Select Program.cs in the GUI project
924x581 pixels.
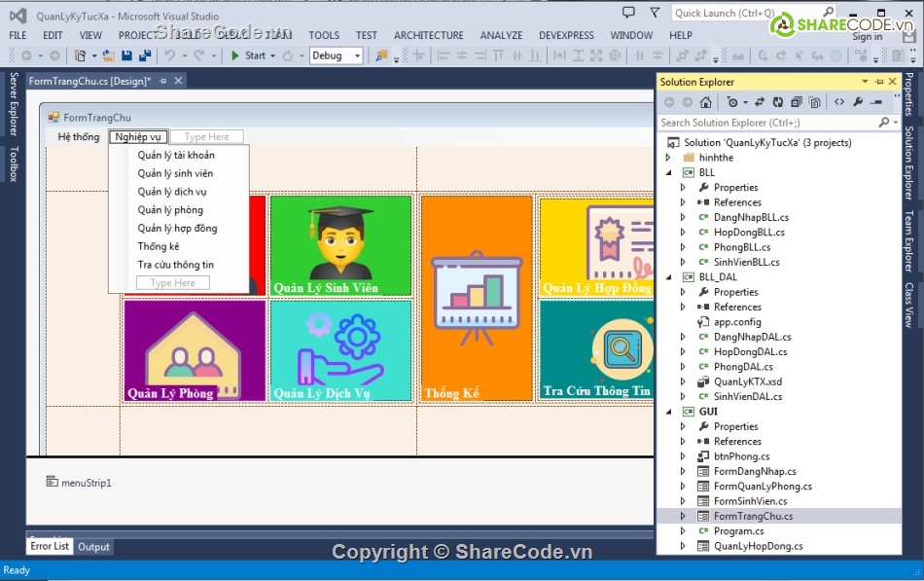point(738,530)
